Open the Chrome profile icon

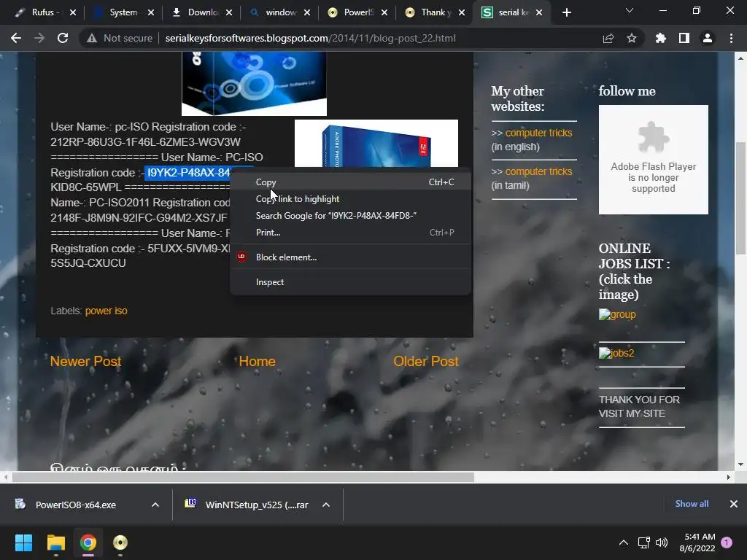(708, 38)
